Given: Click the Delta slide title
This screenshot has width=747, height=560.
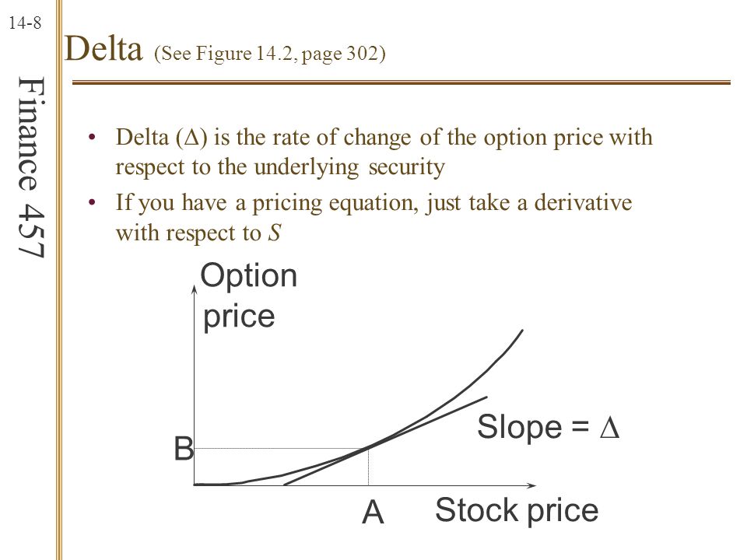Looking at the screenshot, I should [103, 48].
